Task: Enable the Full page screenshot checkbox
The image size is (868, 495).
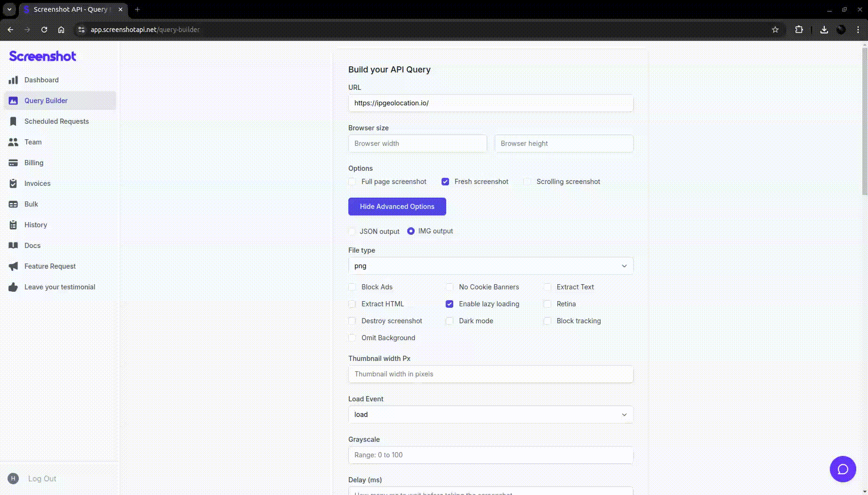Action: 352,182
